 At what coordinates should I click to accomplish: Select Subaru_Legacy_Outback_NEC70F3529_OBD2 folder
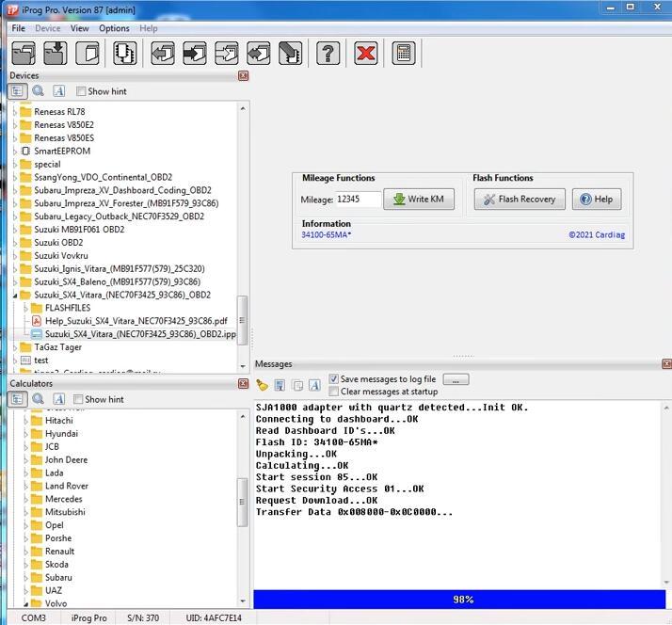pos(120,216)
